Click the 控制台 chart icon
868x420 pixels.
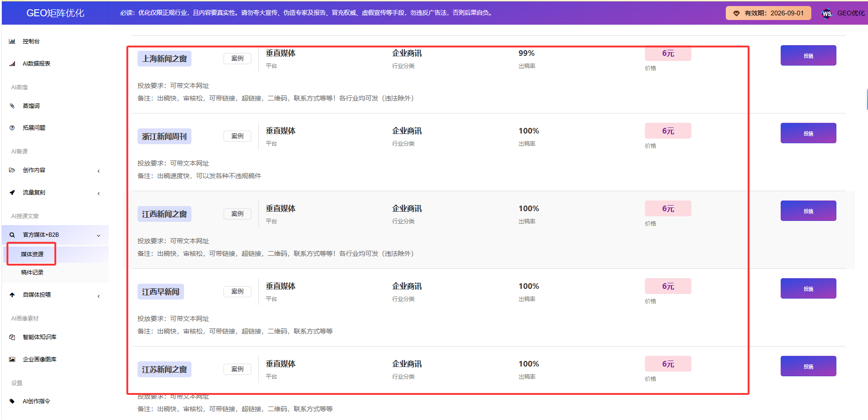[12, 41]
